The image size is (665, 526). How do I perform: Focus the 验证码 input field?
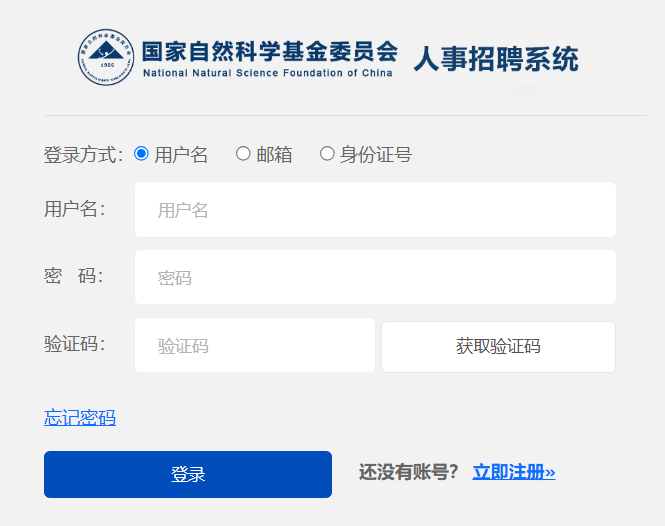255,345
